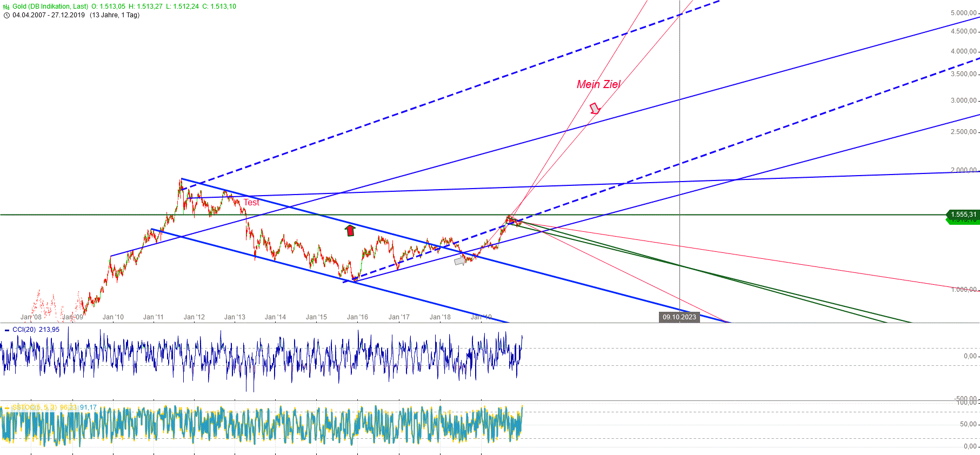Click the low price value L: 1.512,24
980x455 pixels.
(x=182, y=6)
